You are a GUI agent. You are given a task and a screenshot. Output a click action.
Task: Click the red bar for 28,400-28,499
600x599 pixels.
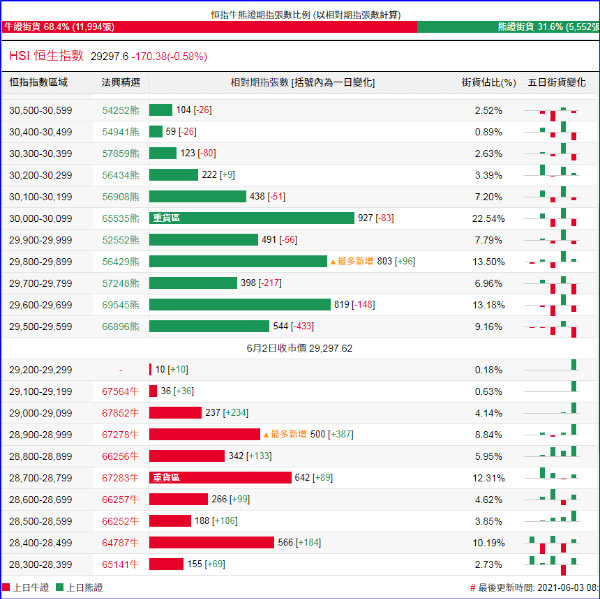pos(212,542)
